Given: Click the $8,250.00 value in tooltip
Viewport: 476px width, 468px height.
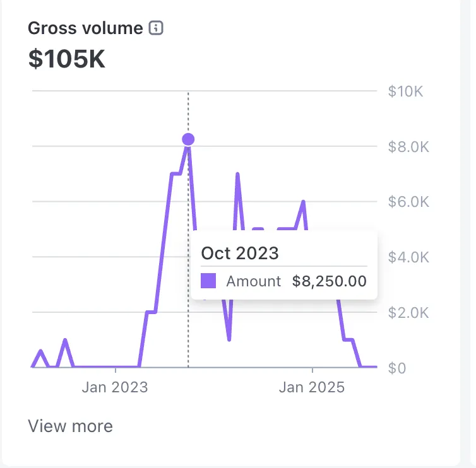Looking at the screenshot, I should [329, 281].
